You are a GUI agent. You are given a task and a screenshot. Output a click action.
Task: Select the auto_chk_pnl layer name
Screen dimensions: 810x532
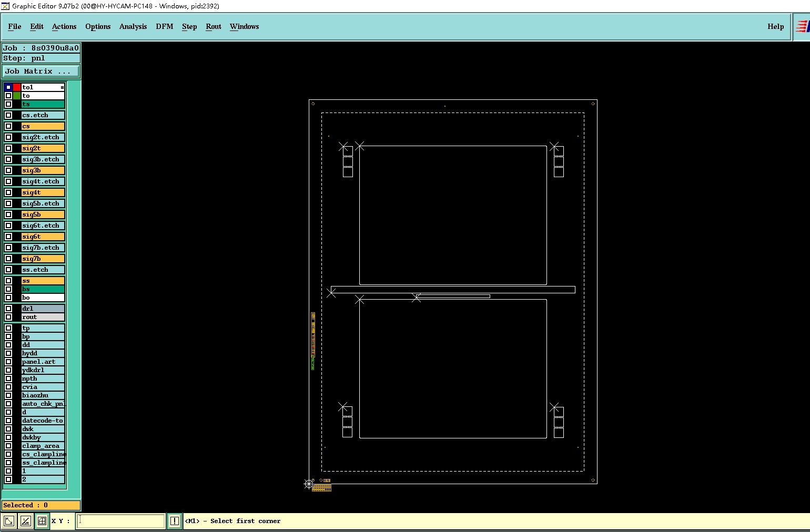point(43,404)
